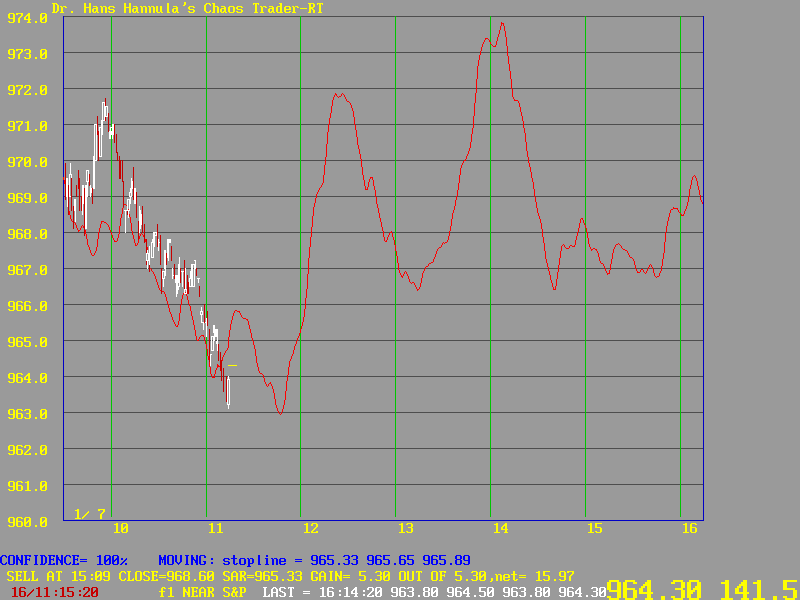The image size is (800, 600).
Task: Click hour 14 on the time axis
Action: pyautogui.click(x=501, y=529)
